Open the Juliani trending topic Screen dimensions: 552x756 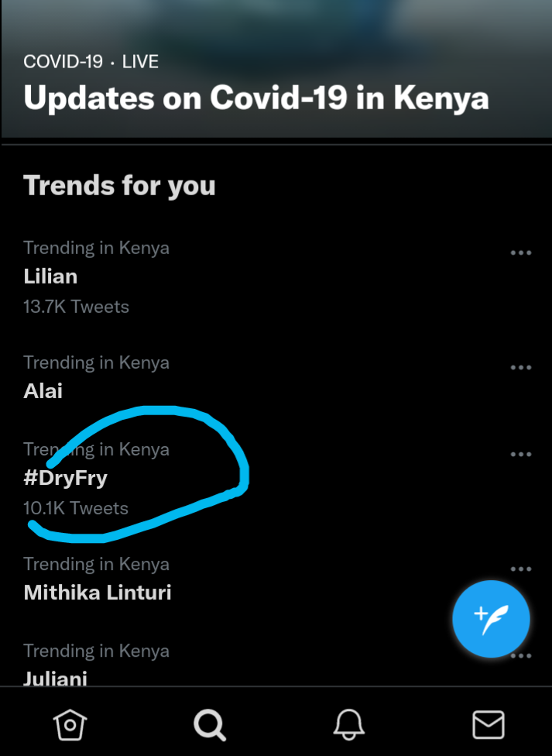[x=56, y=679]
